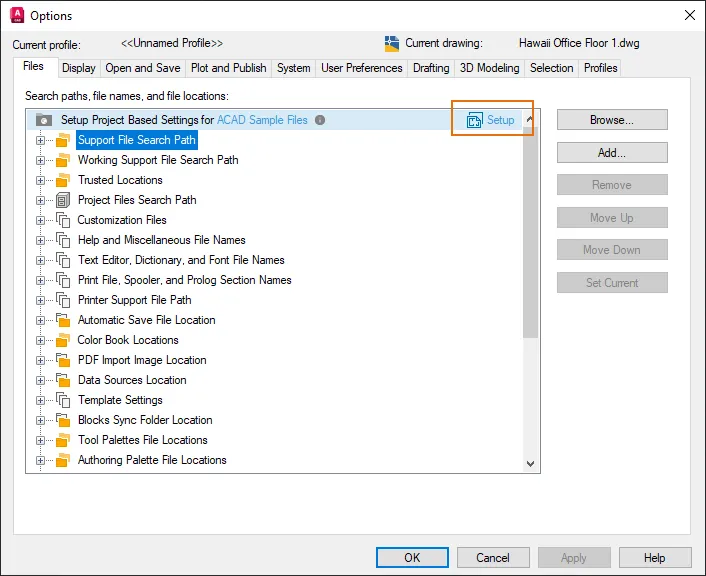Switch to the Display tab
This screenshot has height=576, width=706.
tap(79, 68)
